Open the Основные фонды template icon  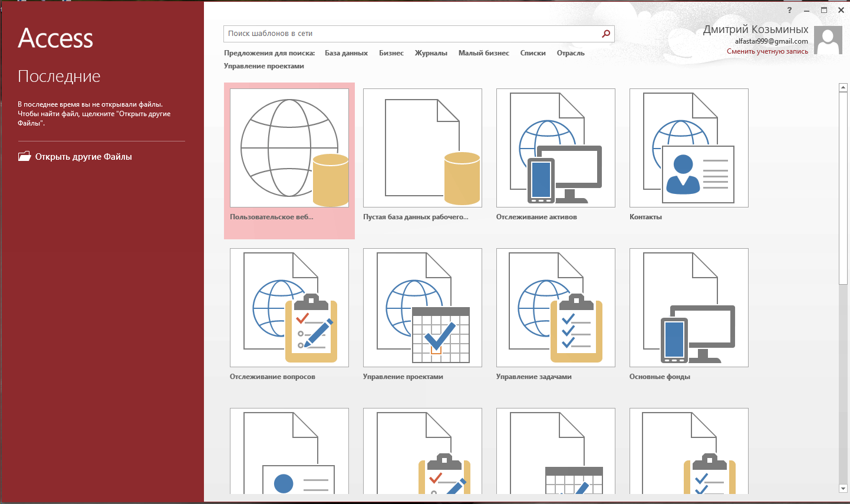[689, 308]
